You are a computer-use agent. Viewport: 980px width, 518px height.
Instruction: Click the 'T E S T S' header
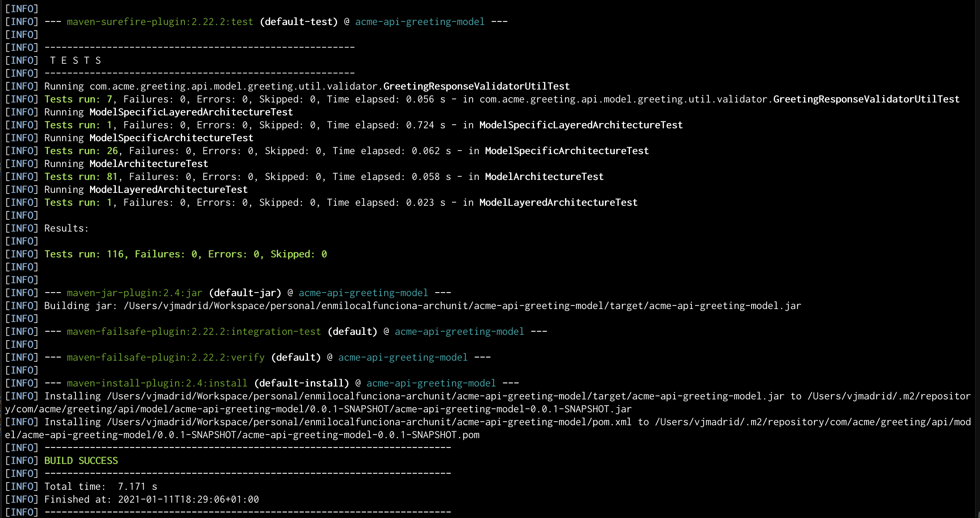[x=75, y=60]
